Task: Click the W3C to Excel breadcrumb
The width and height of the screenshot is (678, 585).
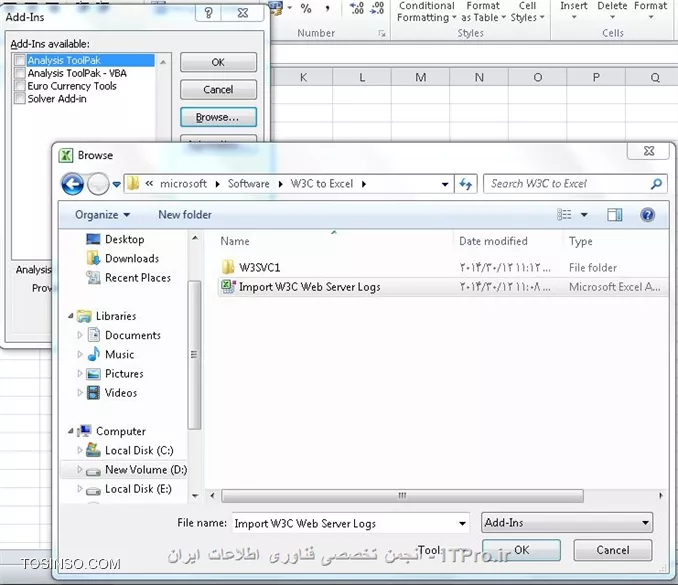Action: [x=322, y=184]
